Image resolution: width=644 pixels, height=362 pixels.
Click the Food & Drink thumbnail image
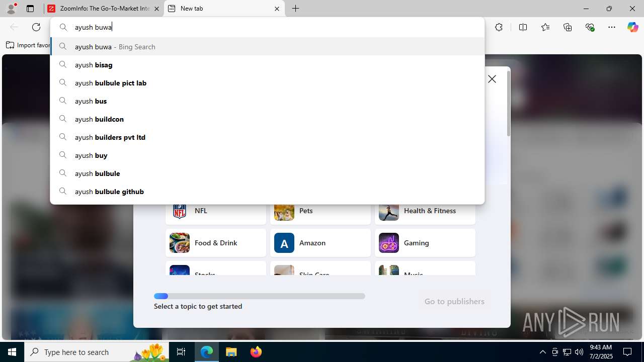click(x=180, y=243)
